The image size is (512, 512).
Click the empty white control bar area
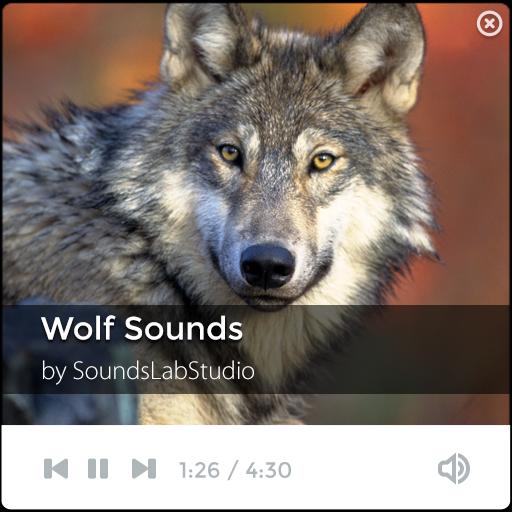pos(363,468)
